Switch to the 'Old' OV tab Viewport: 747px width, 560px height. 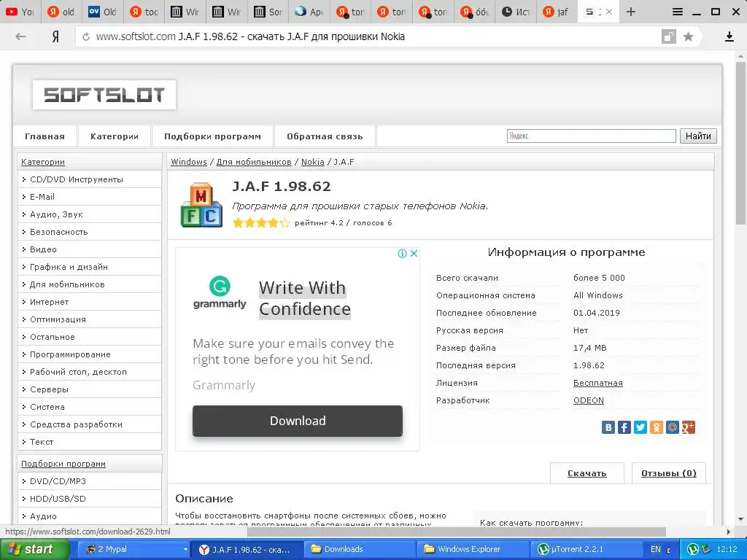tap(102, 12)
